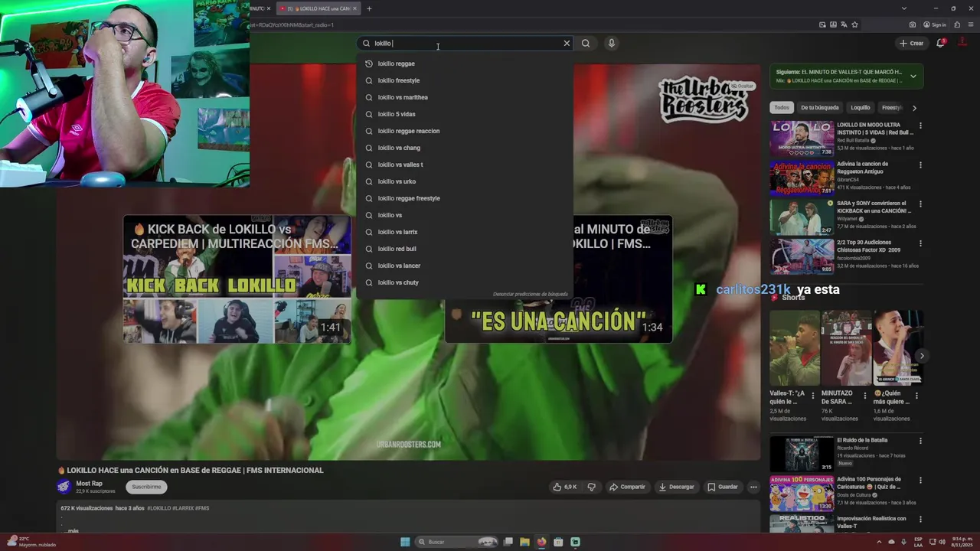Open the browser hamburger application menu
The width and height of the screenshot is (980, 551).
[x=971, y=24]
